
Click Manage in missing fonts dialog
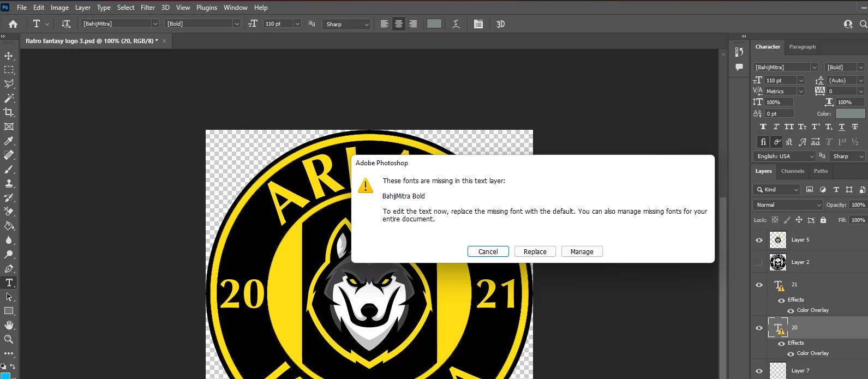pyautogui.click(x=582, y=251)
